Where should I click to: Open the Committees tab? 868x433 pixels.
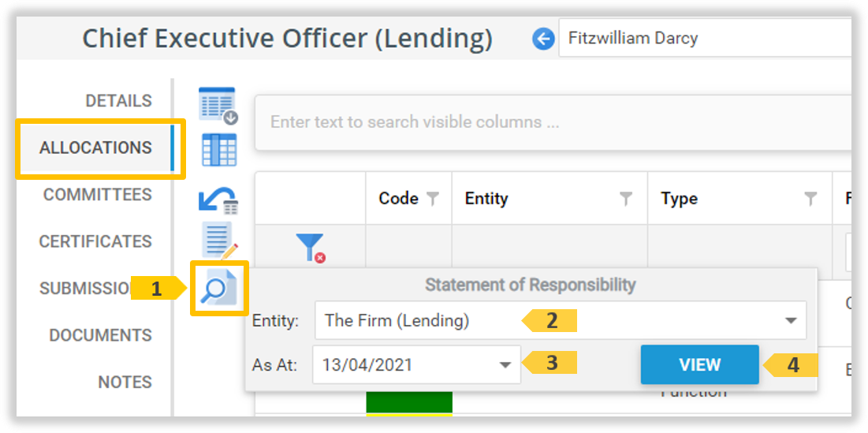tap(97, 195)
